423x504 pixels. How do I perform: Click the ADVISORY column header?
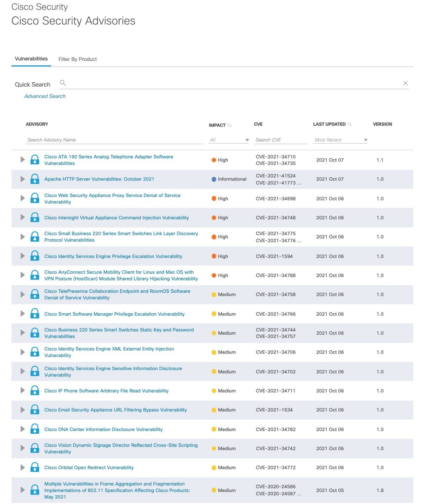pos(37,124)
